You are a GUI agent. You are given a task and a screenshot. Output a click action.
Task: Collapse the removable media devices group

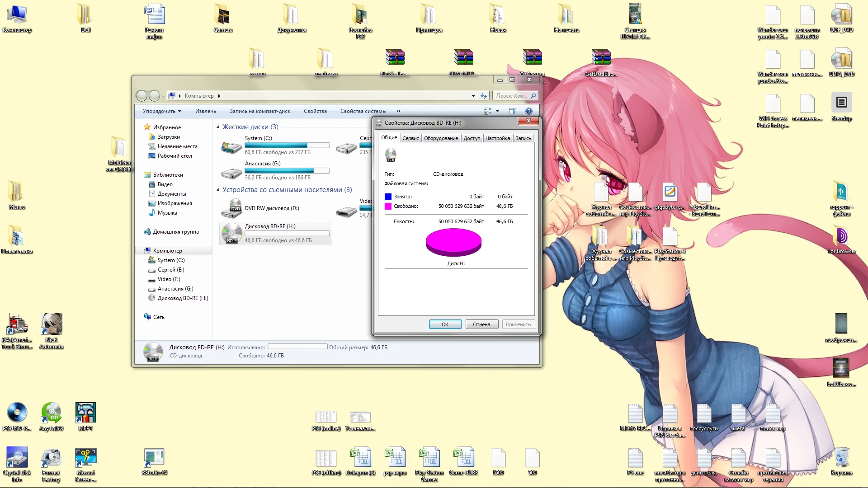pyautogui.click(x=218, y=190)
